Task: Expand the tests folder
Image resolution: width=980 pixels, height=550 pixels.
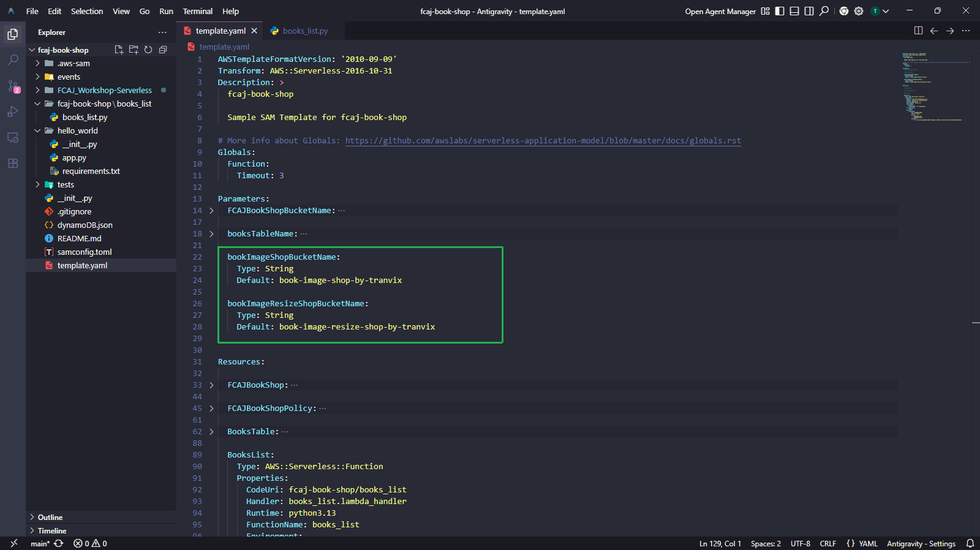Action: pyautogui.click(x=37, y=184)
